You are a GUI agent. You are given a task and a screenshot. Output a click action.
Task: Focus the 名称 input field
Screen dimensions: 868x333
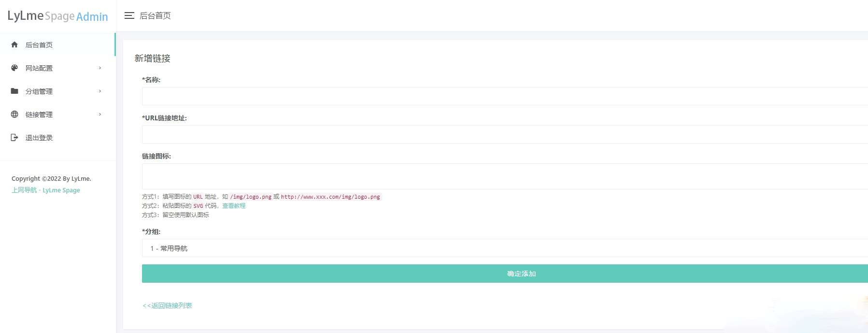505,96
